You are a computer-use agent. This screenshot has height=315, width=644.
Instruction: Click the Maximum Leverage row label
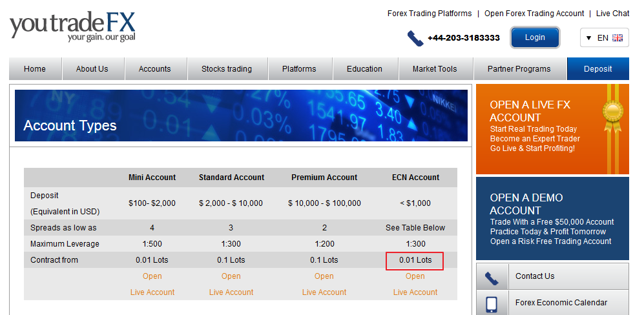click(65, 244)
